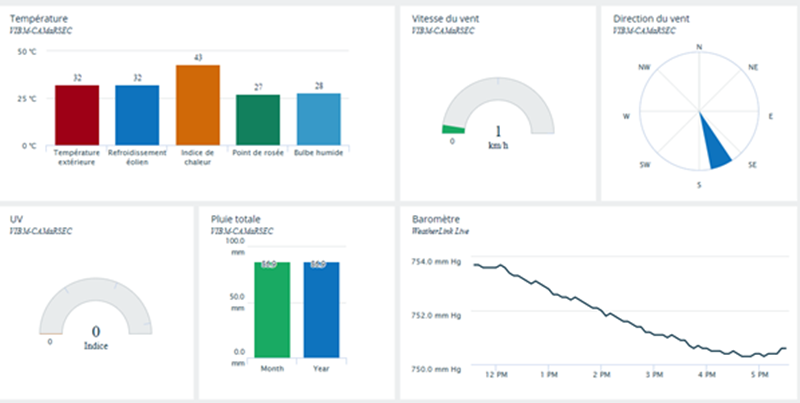Select the red Température extérieure bar
800x403 pixels.
(x=77, y=115)
